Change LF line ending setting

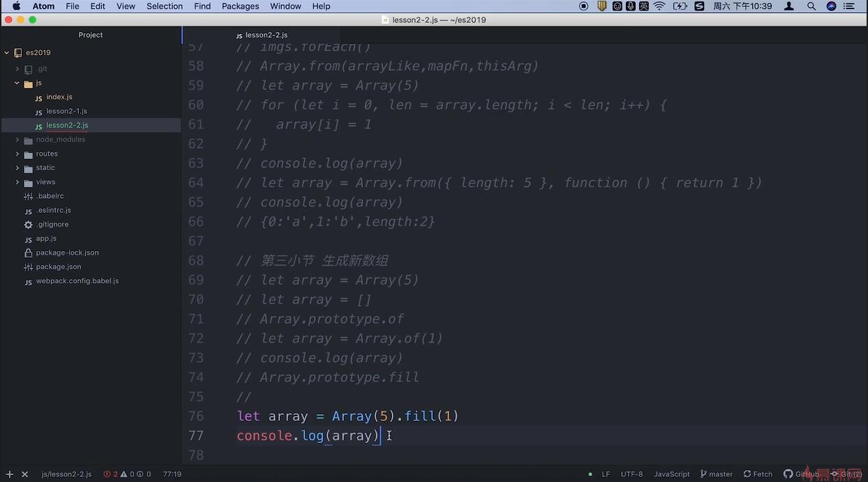click(x=606, y=474)
